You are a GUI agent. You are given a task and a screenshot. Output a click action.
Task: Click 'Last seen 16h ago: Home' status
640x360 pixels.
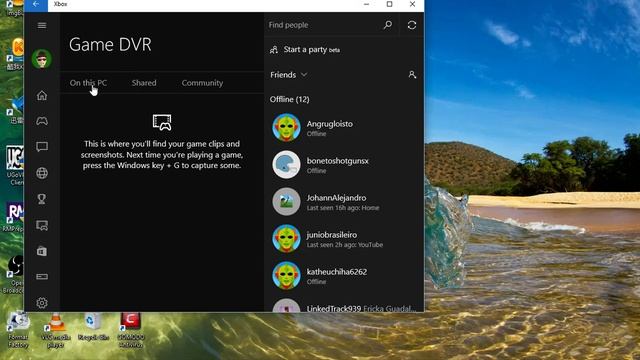pyautogui.click(x=342, y=208)
